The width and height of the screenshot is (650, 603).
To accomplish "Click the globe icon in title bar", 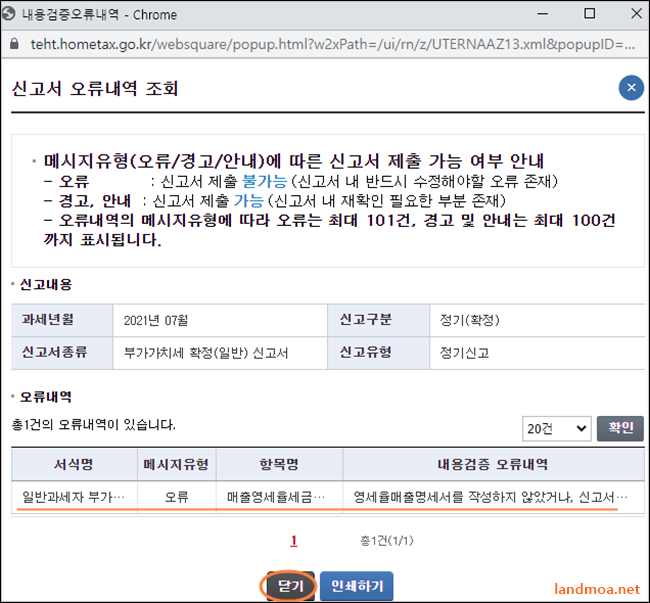I will (x=9, y=14).
